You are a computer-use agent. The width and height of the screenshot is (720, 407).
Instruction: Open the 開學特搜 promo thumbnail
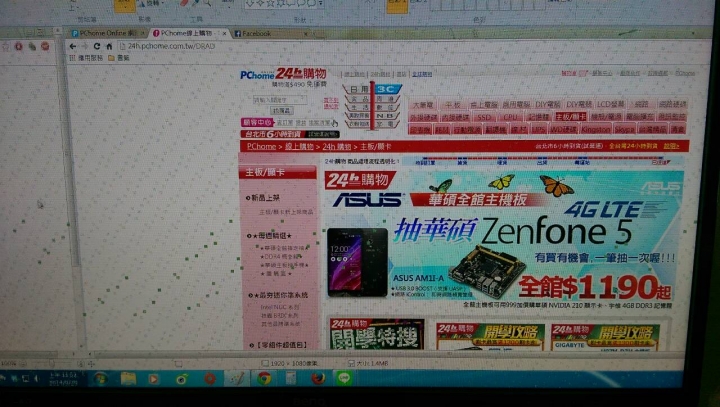(377, 334)
